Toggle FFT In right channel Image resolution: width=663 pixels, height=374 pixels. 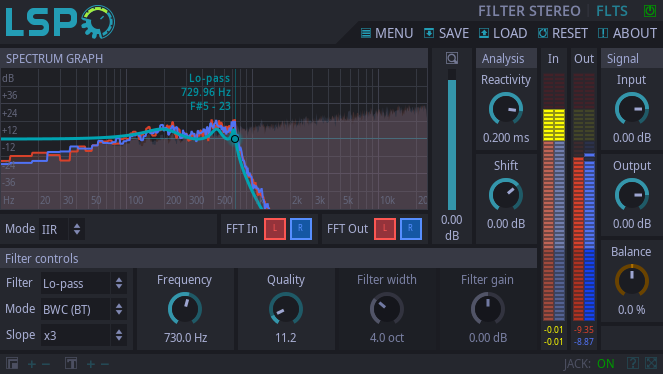(301, 229)
